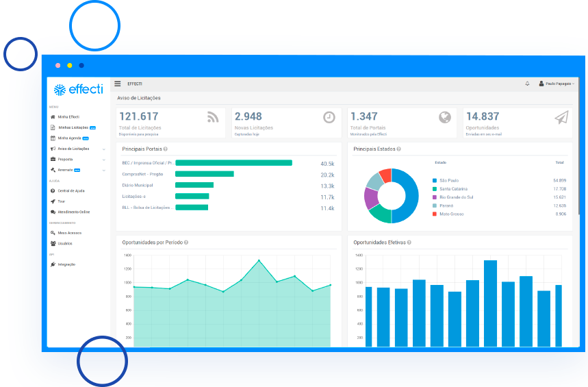Screen dimensions: 588x387
Task: Click the help icon beside Principais Estados
Action: [x=399, y=149]
